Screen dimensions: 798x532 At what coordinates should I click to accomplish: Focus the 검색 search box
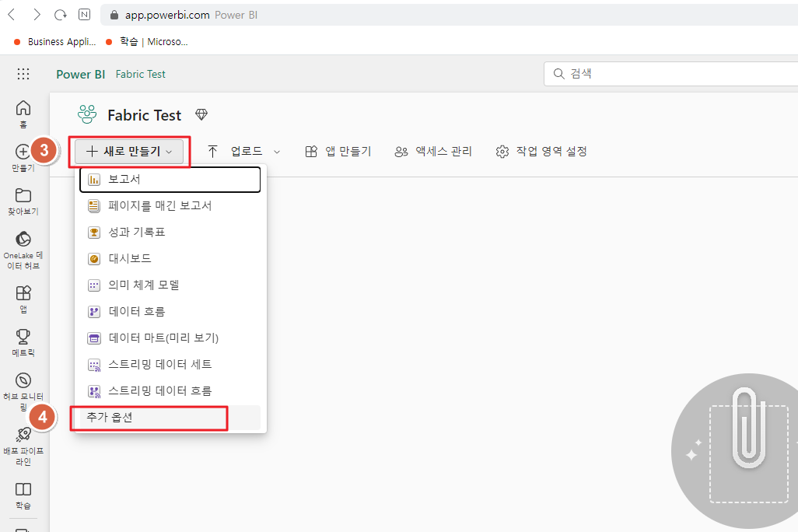(670, 74)
